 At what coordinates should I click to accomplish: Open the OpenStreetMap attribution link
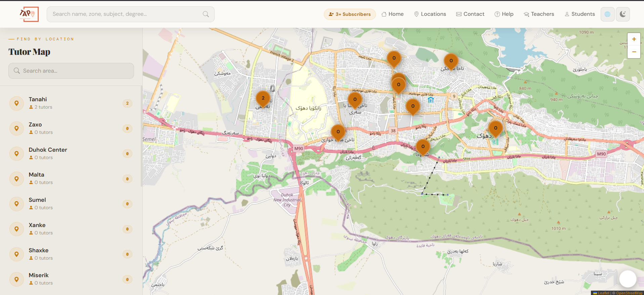coord(629,293)
